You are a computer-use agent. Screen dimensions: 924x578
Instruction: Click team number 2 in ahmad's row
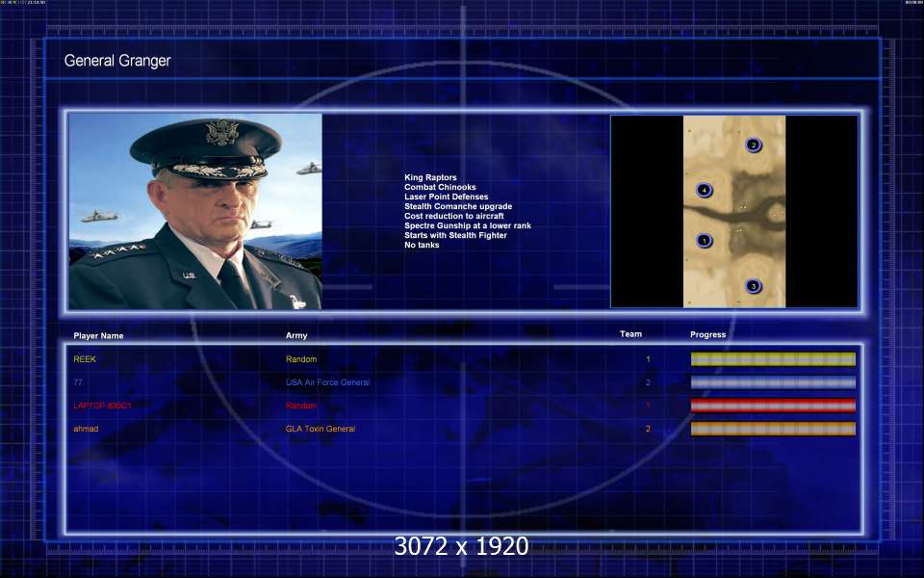click(648, 429)
